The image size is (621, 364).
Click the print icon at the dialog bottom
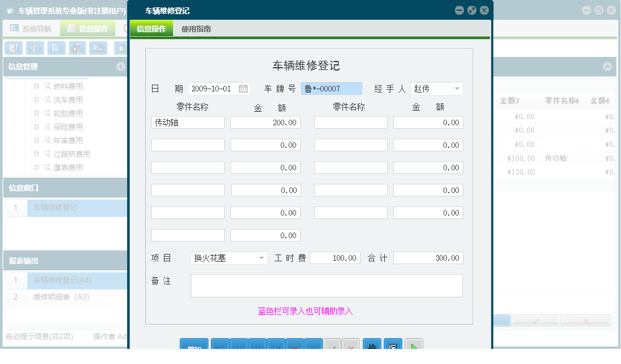click(x=372, y=345)
